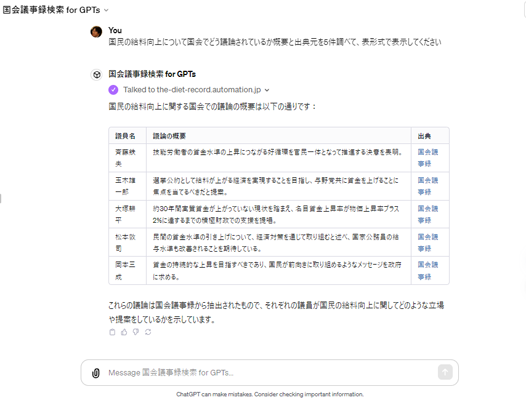Open 国会議事録 link in fourth table row
This screenshot has height=400, width=526.
(x=428, y=243)
